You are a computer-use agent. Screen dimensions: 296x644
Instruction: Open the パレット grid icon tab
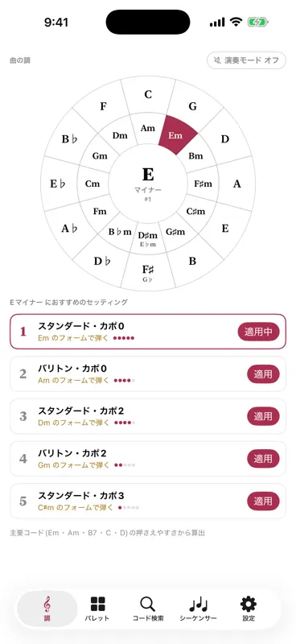coord(97,609)
